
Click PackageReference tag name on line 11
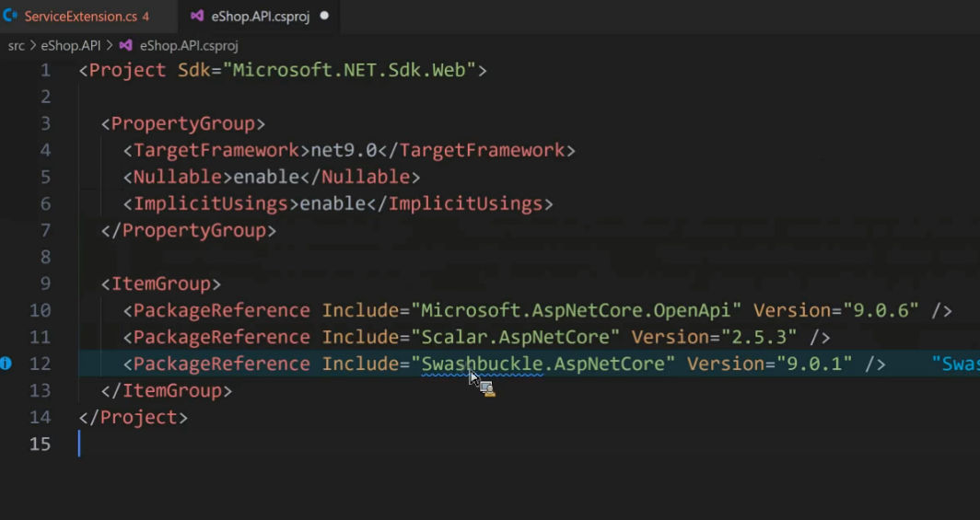tap(221, 337)
